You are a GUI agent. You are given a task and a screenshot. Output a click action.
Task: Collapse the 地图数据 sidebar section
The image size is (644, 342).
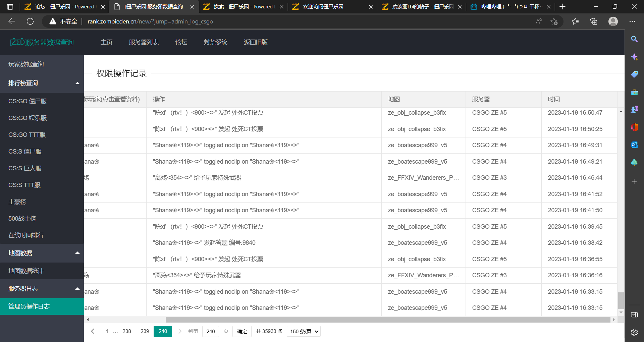pyautogui.click(x=77, y=253)
